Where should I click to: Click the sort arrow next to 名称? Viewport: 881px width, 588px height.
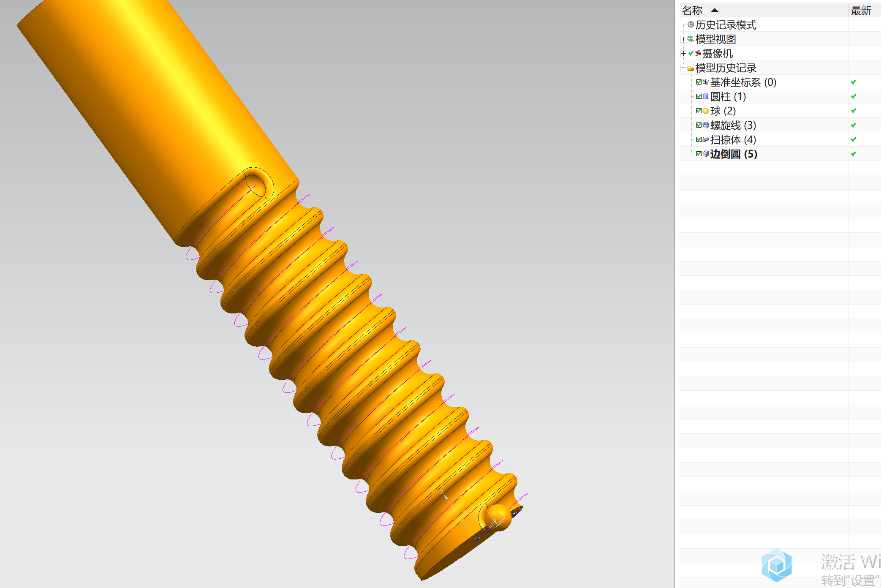click(715, 10)
